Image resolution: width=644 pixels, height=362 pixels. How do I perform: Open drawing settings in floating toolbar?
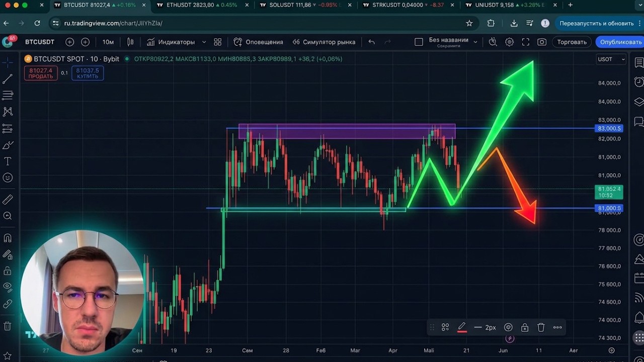(x=508, y=327)
